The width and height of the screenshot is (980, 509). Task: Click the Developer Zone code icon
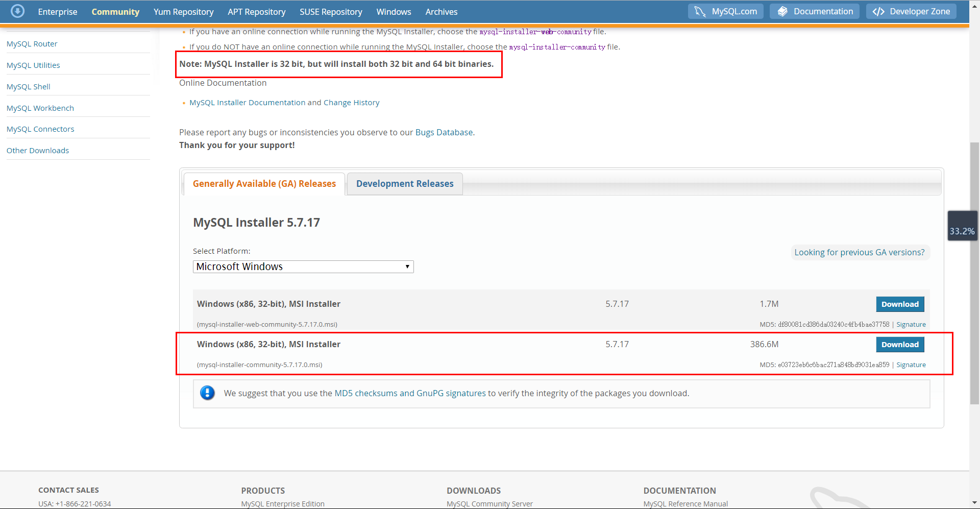click(x=878, y=12)
